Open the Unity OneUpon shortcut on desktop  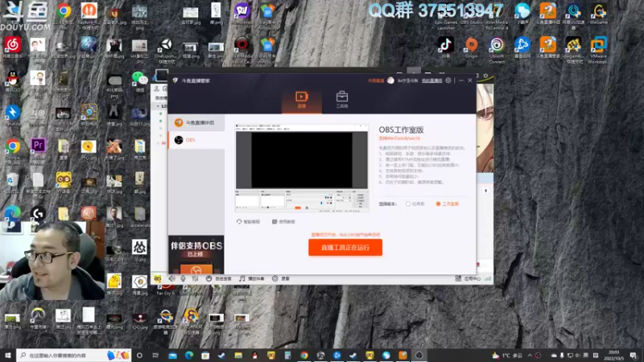[166, 50]
